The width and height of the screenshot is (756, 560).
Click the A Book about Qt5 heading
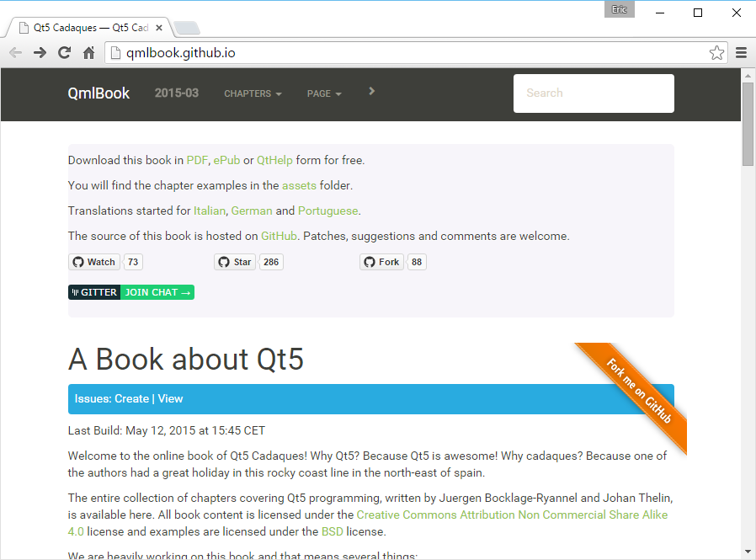[x=186, y=360]
